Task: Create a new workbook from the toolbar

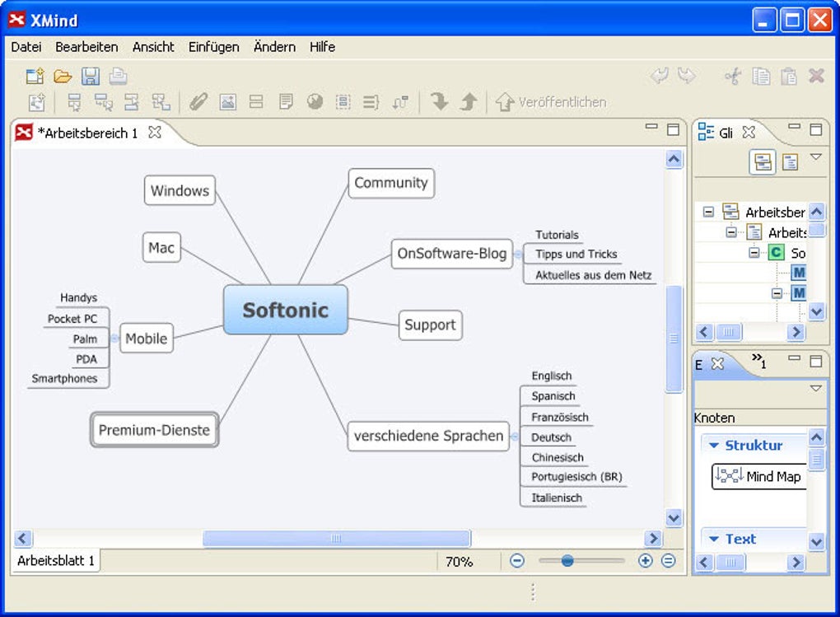Action: (x=35, y=76)
